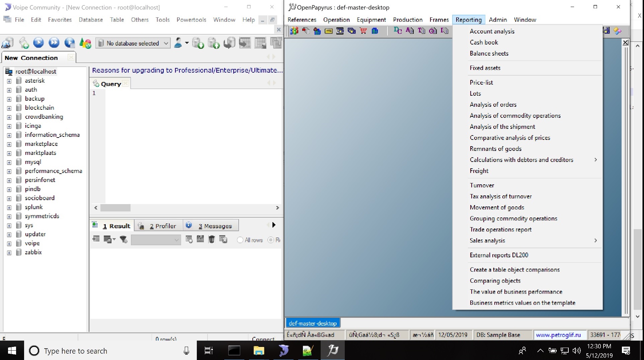
Task: Click the yellow card icon in OpenPapyrus toolbar
Action: [x=329, y=31]
